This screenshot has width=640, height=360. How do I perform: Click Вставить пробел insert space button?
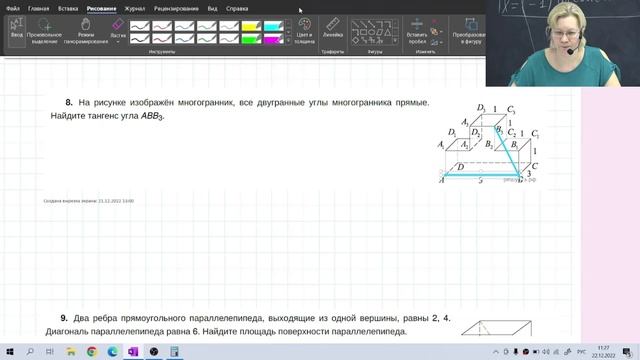point(417,31)
